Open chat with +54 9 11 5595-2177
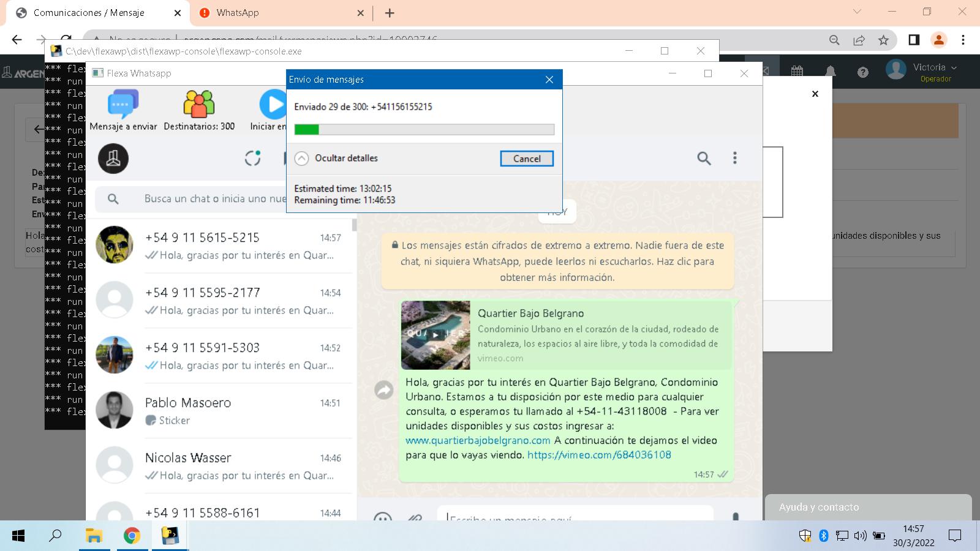This screenshot has width=980, height=551. (x=221, y=301)
